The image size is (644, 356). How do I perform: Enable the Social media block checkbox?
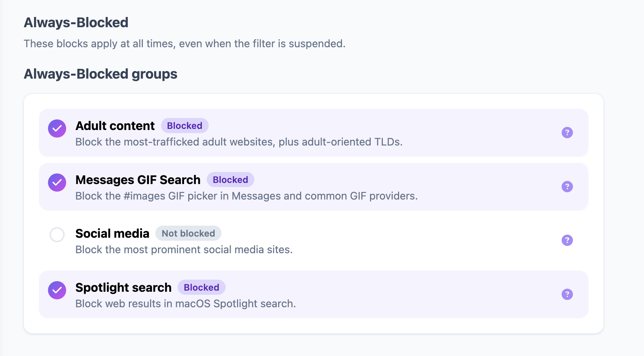tap(57, 235)
